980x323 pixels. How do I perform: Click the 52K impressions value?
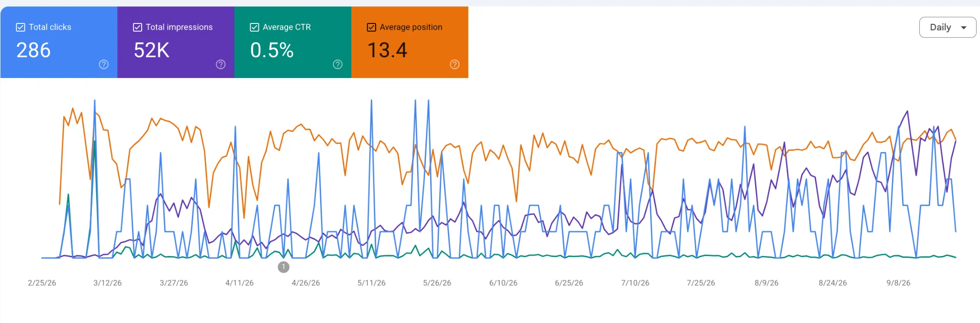[152, 50]
